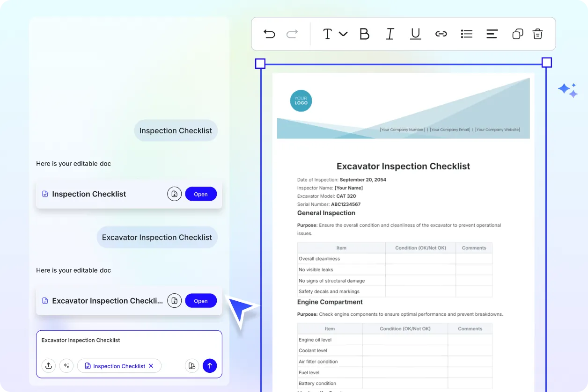Viewport: 588px width, 392px height.
Task: Click the [Your Name] inspector placeholder
Action: (349, 188)
